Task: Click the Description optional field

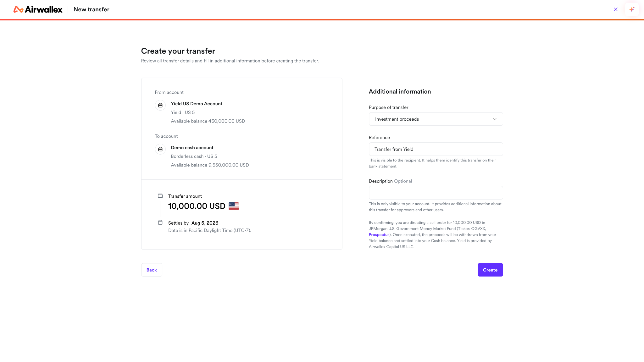Action: 436,193
